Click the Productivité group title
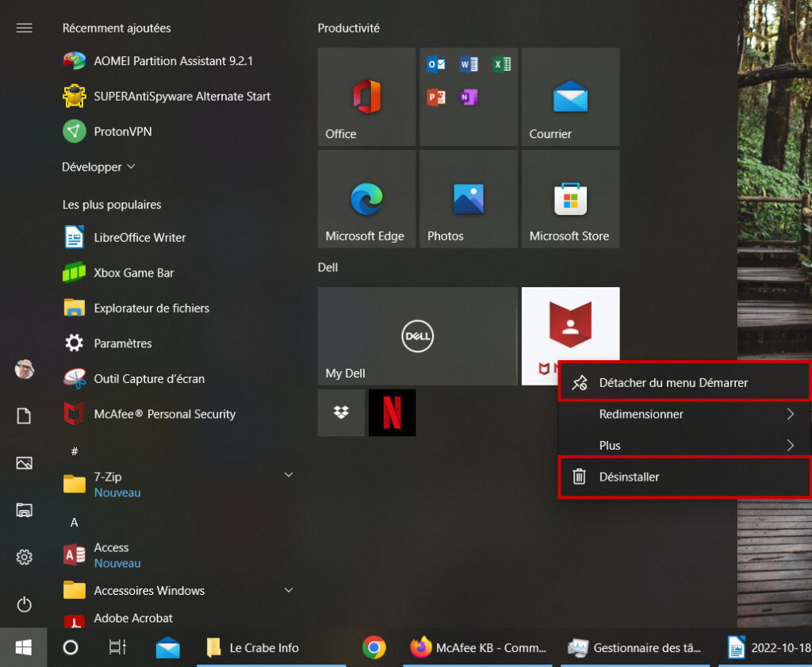 pos(349,28)
